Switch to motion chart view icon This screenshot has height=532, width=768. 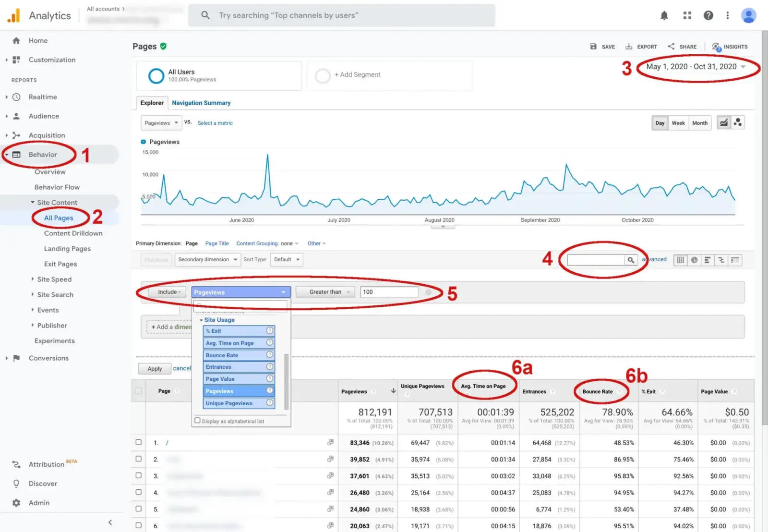click(x=738, y=123)
